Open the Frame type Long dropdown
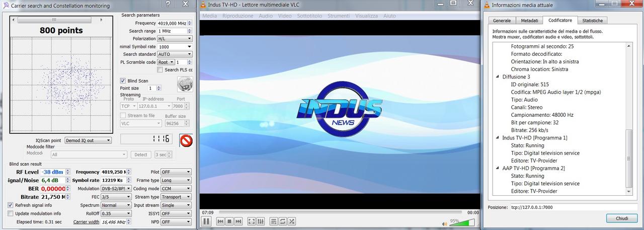Viewport: 644px width, 230px height. [x=176, y=180]
